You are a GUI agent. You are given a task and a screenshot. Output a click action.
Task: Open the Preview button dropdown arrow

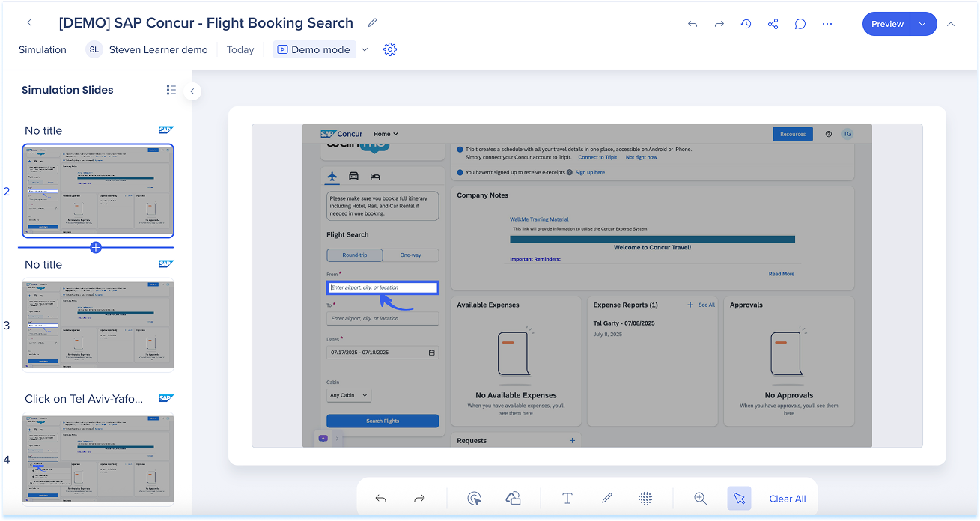coord(922,24)
